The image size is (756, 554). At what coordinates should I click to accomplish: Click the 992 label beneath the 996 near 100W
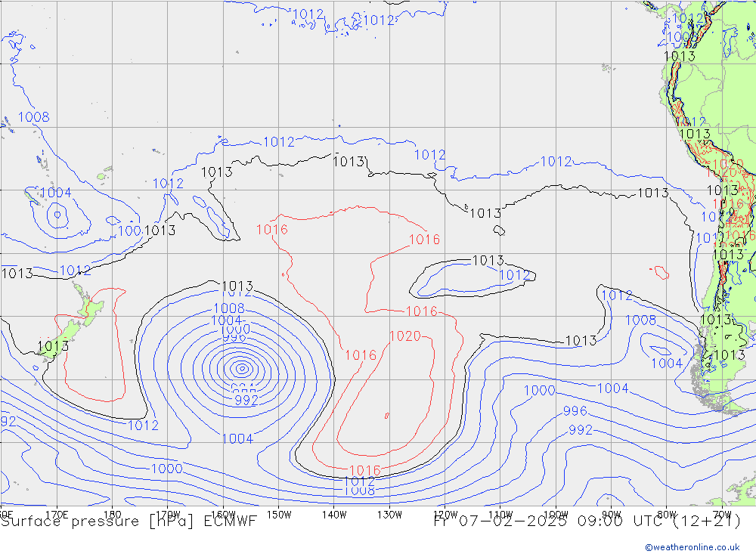(581, 429)
